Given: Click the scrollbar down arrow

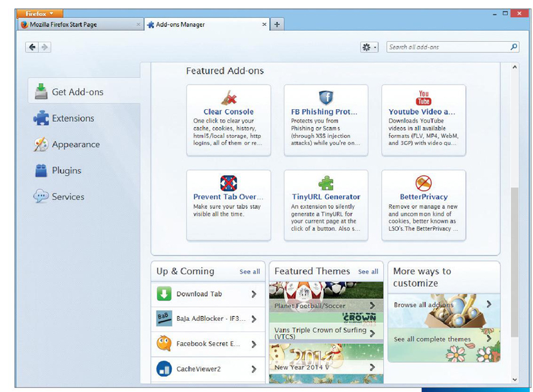Looking at the screenshot, I should (x=514, y=379).
